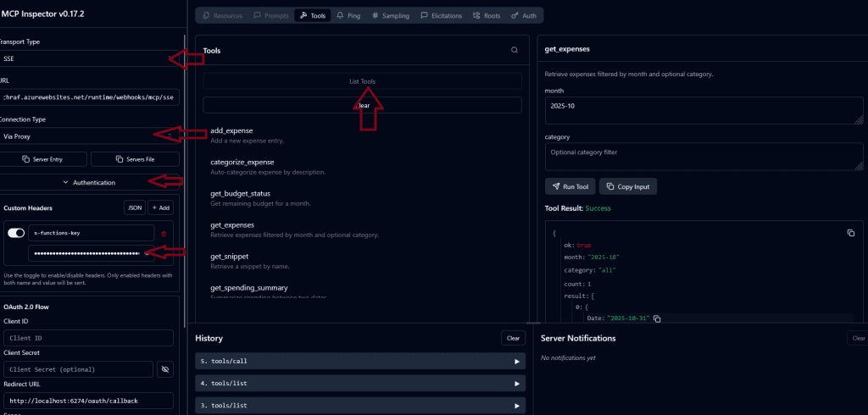The width and height of the screenshot is (868, 415).
Task: Open the Resources tab
Action: [223, 15]
